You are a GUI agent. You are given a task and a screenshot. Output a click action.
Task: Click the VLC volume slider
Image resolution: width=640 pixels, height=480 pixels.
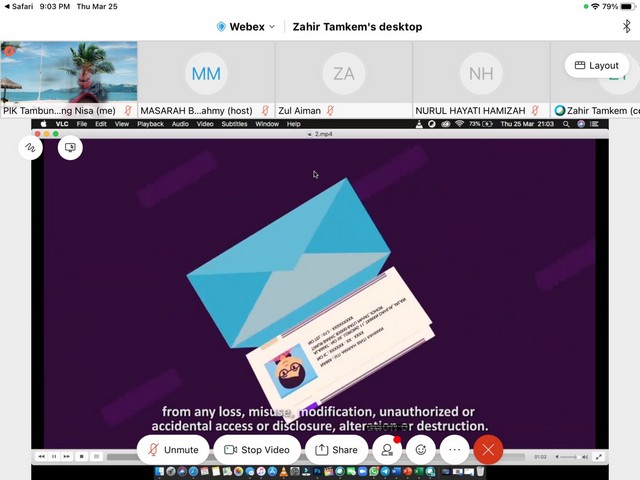tap(569, 457)
